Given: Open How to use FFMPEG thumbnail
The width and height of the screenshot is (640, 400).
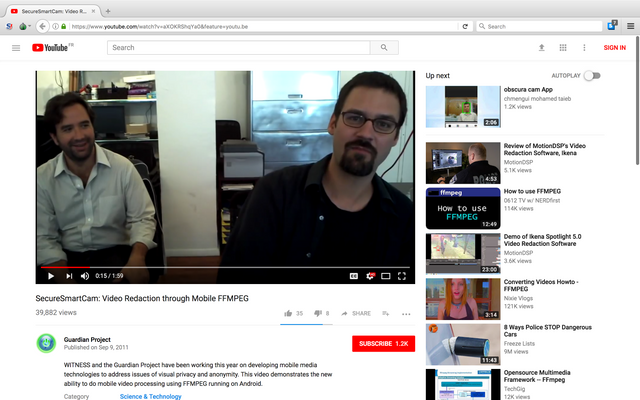Looking at the screenshot, I should click(463, 208).
